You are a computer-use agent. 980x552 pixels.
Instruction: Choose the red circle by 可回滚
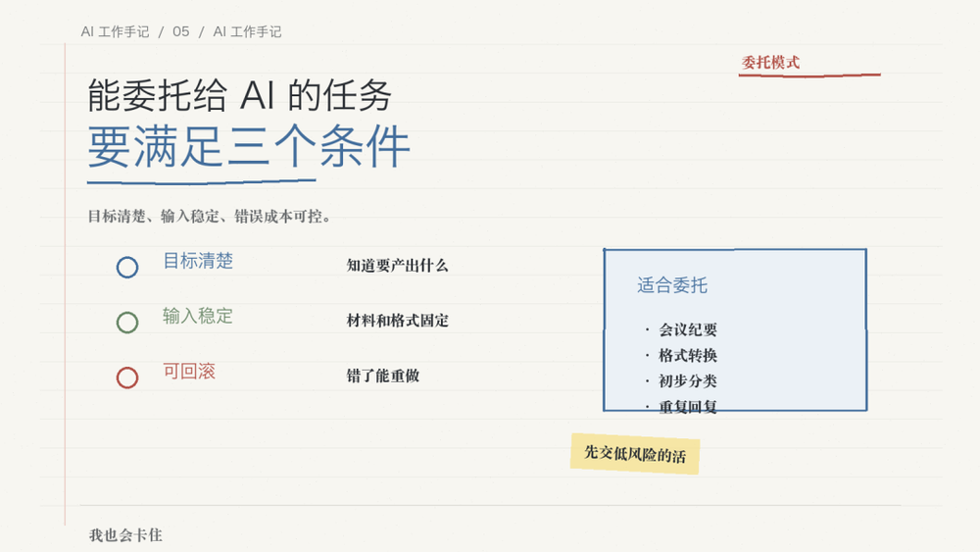coord(126,377)
